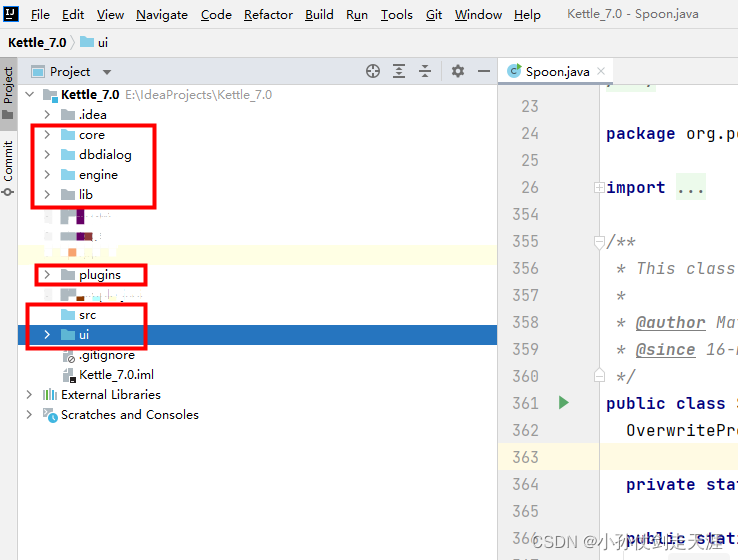Screen dimensions: 738x560
Task: Click the ui breadcrumb label
Action: (x=103, y=43)
